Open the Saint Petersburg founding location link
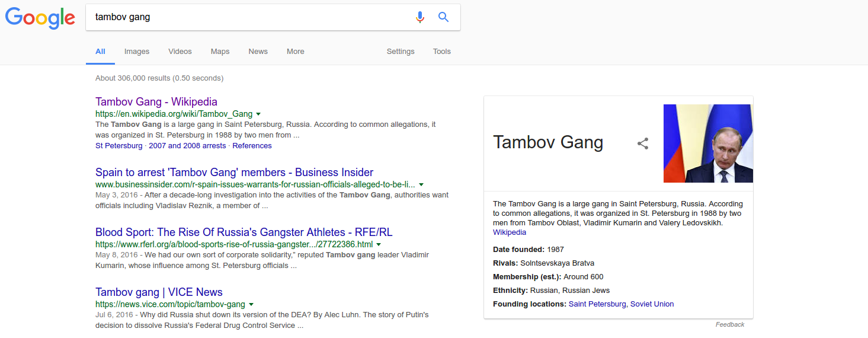868x338 pixels. click(x=597, y=304)
